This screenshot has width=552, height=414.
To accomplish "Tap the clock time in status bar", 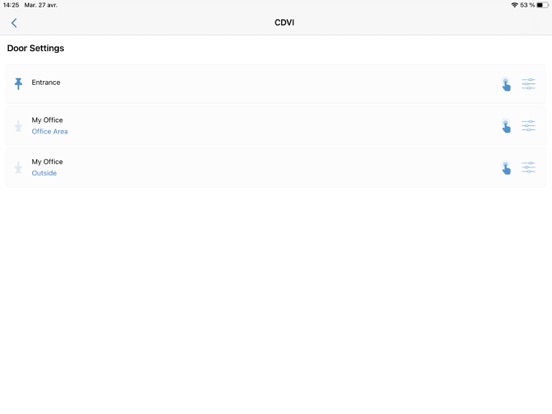I will tap(11, 5).
